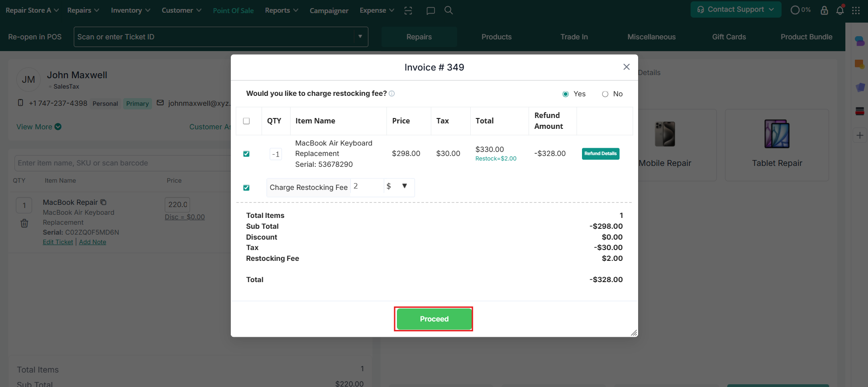Switch to the Products tab
This screenshot has height=387, width=868.
(x=496, y=37)
